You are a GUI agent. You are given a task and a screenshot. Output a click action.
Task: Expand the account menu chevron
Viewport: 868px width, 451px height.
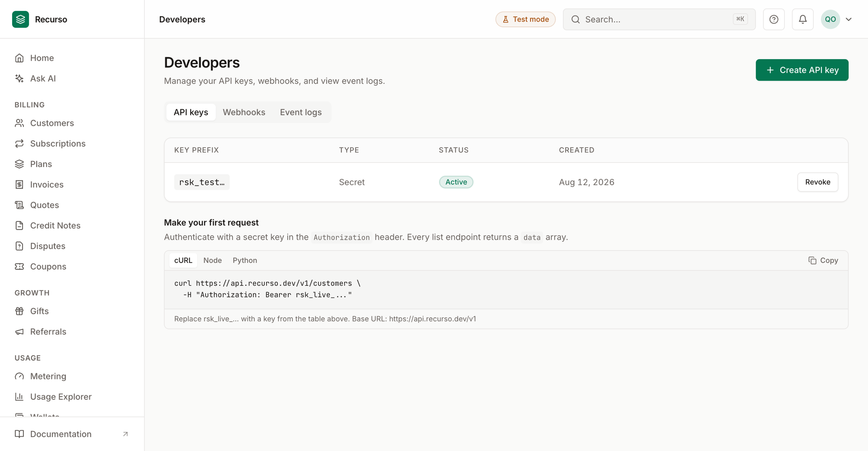pyautogui.click(x=848, y=19)
